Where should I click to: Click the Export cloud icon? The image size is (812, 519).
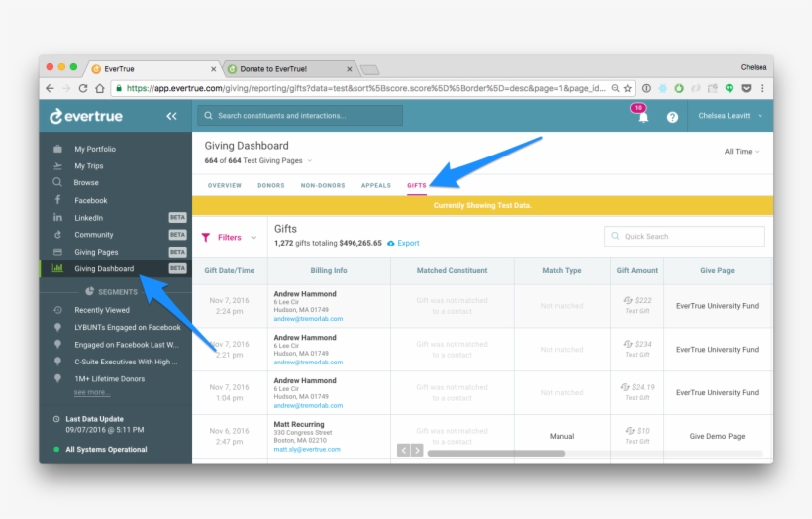pos(391,243)
